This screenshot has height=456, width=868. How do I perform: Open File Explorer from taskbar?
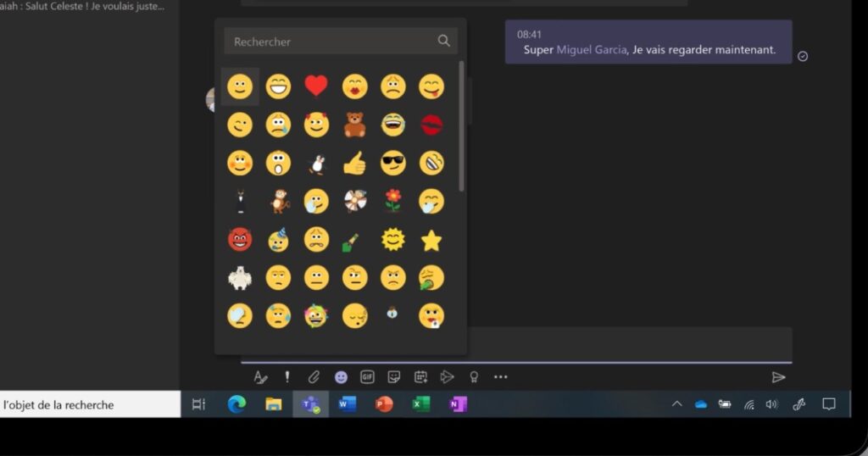click(274, 404)
